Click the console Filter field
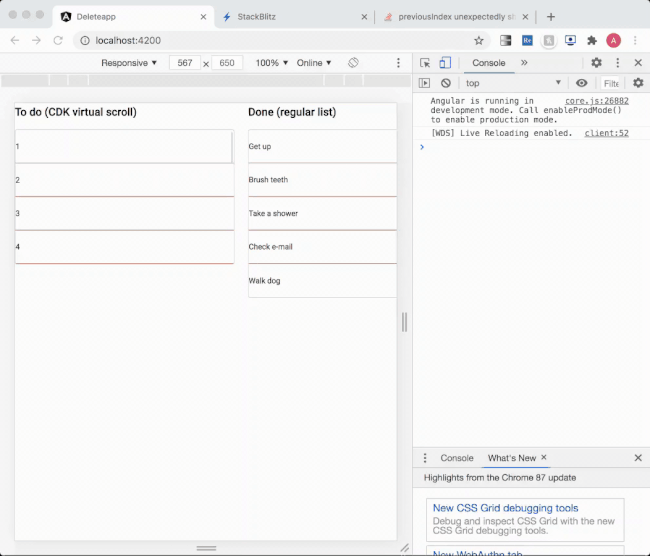 point(611,83)
